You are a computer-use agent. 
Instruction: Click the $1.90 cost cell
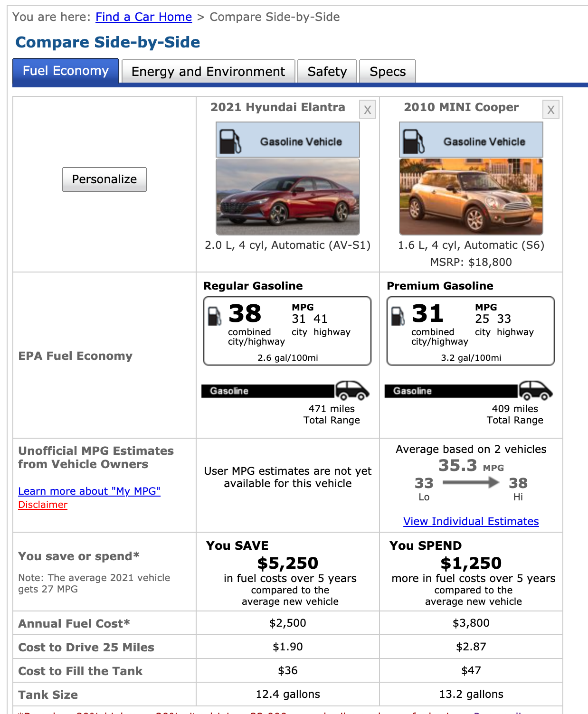click(288, 647)
